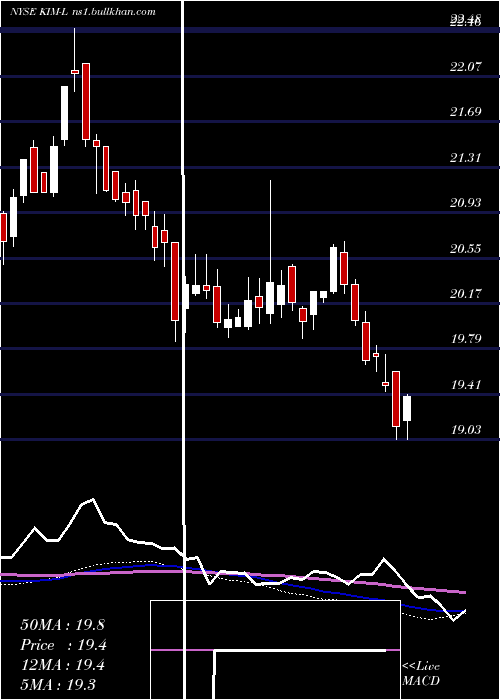
Task: Click the 19.79 price axis label
Action: (466, 339)
